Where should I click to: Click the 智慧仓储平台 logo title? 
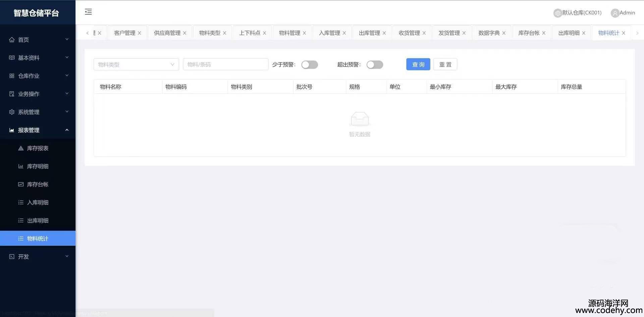click(36, 13)
